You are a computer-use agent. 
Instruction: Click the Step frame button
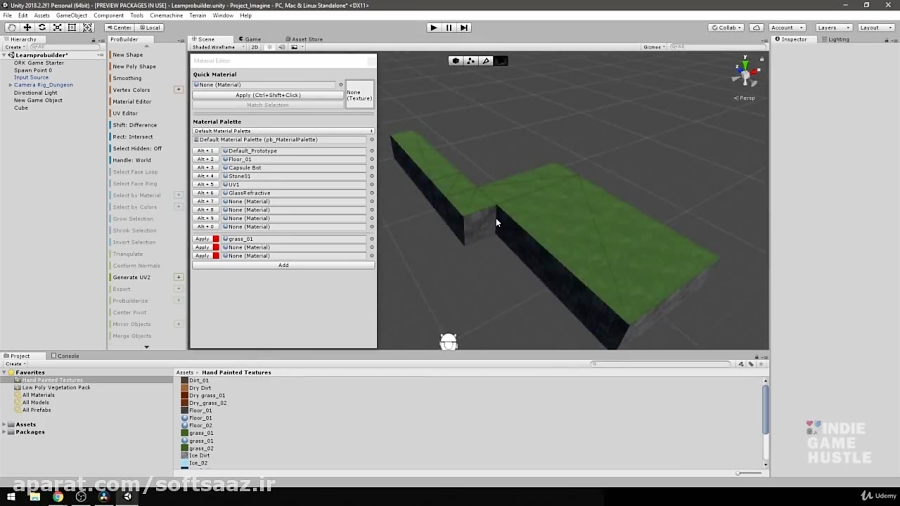click(x=464, y=28)
